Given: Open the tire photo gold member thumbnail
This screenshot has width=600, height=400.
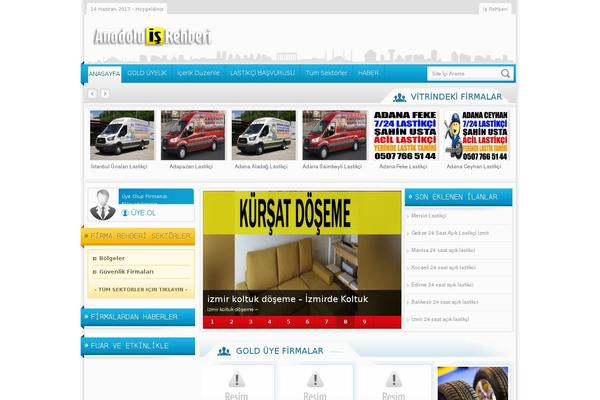Looking at the screenshot, I should click(473, 383).
